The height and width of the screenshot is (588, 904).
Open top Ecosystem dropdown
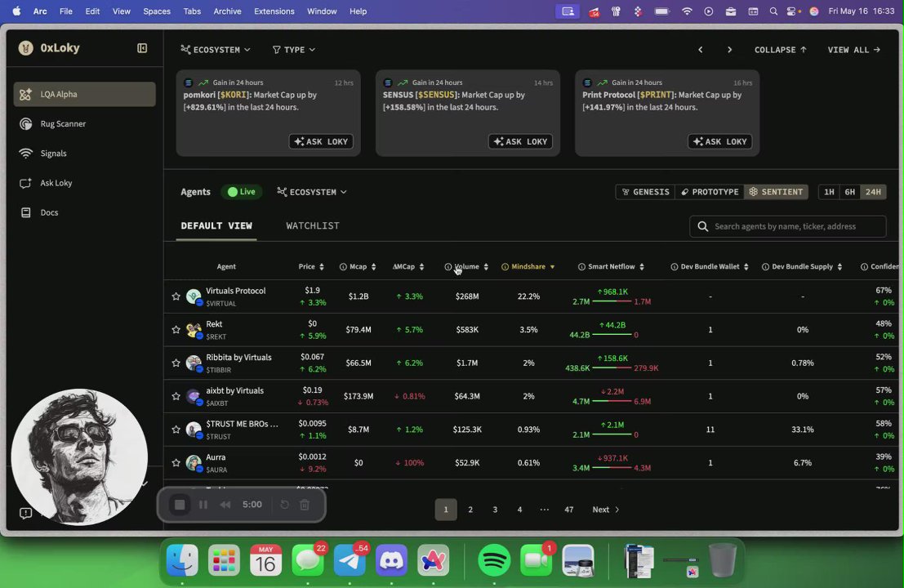click(x=216, y=50)
